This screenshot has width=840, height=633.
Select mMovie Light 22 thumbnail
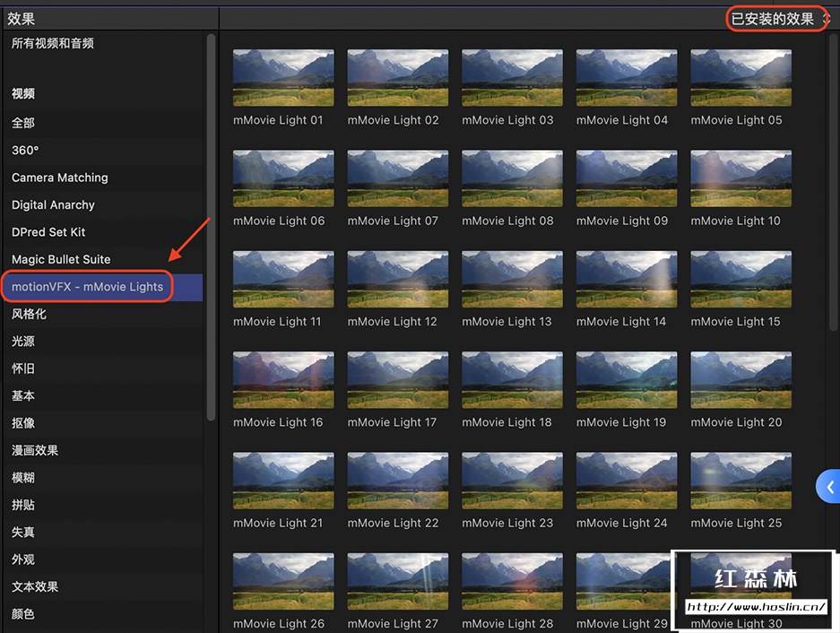pos(398,481)
